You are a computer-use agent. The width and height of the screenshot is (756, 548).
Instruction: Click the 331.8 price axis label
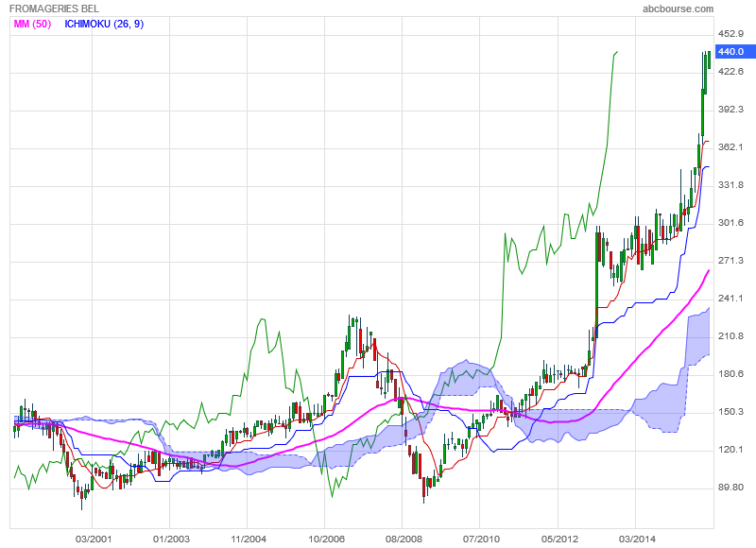(x=730, y=185)
